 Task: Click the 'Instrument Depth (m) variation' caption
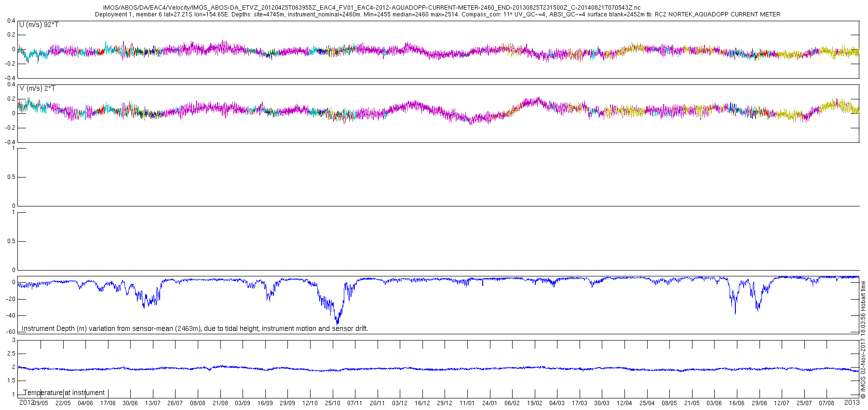pos(195,328)
